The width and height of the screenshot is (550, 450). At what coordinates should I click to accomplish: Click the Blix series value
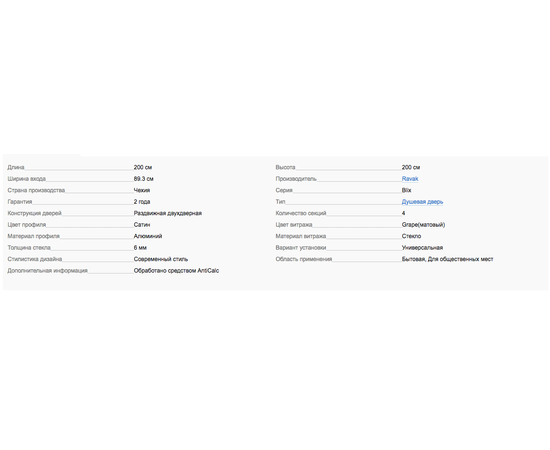click(407, 190)
